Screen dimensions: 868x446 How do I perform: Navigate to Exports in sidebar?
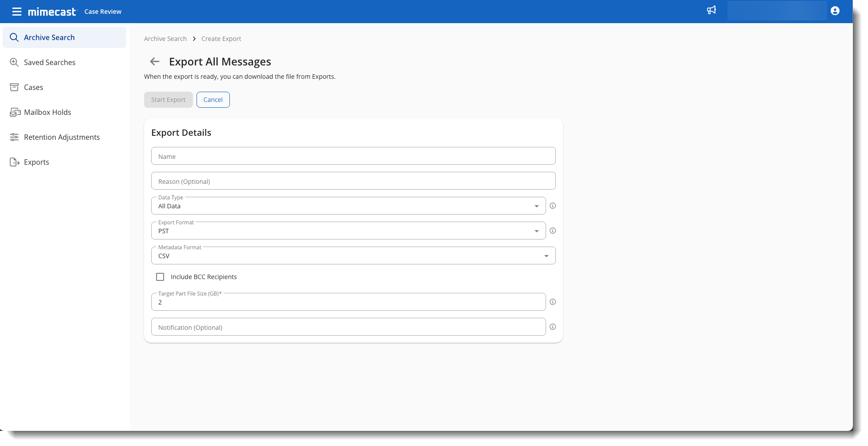[x=36, y=162]
